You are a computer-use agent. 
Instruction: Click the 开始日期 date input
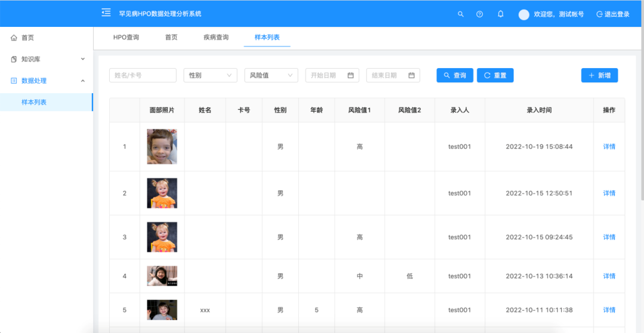(x=332, y=75)
